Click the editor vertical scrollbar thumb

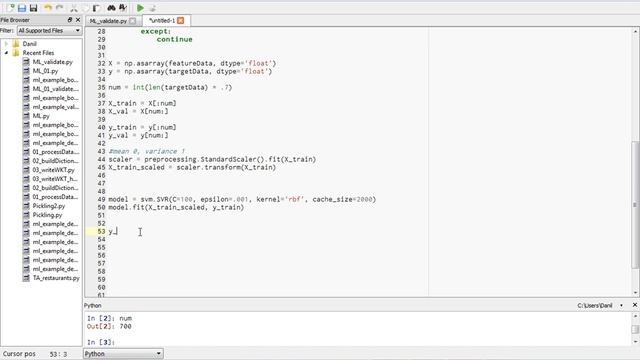pos(635,204)
